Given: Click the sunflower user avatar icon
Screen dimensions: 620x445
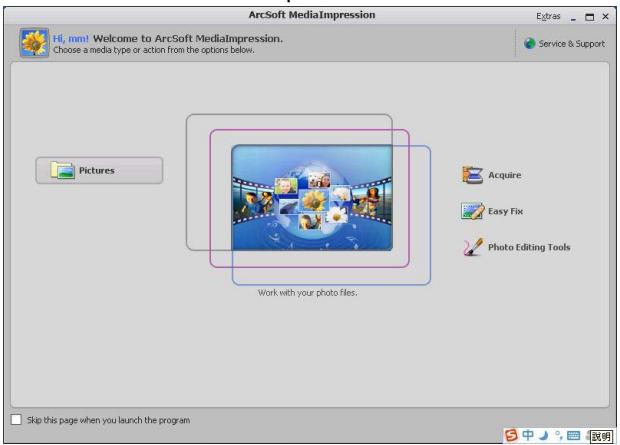Looking at the screenshot, I should tap(34, 42).
